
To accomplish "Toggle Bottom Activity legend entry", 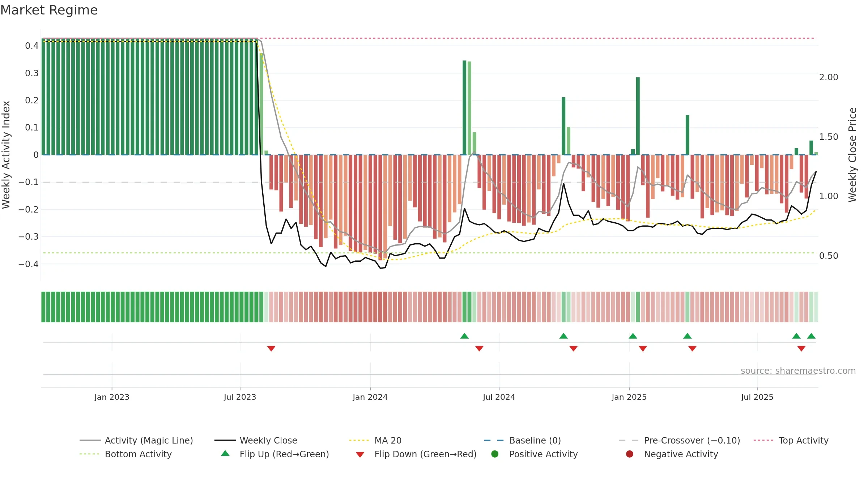I will (125, 454).
